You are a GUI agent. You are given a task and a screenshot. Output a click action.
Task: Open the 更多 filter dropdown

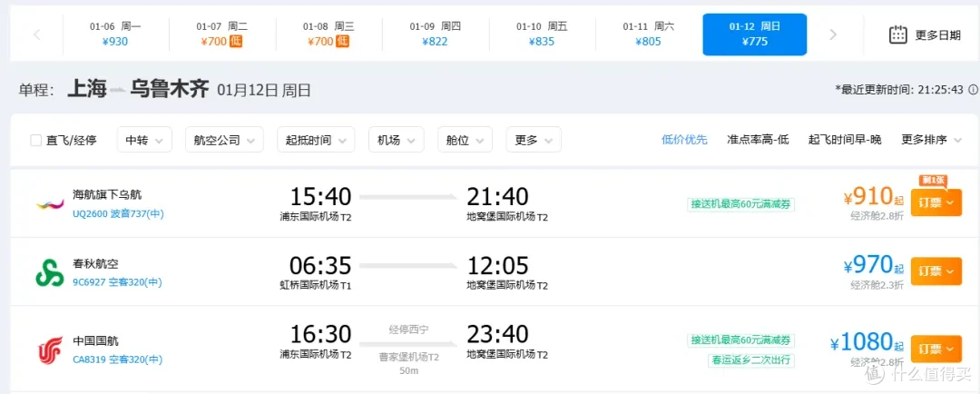coord(534,140)
